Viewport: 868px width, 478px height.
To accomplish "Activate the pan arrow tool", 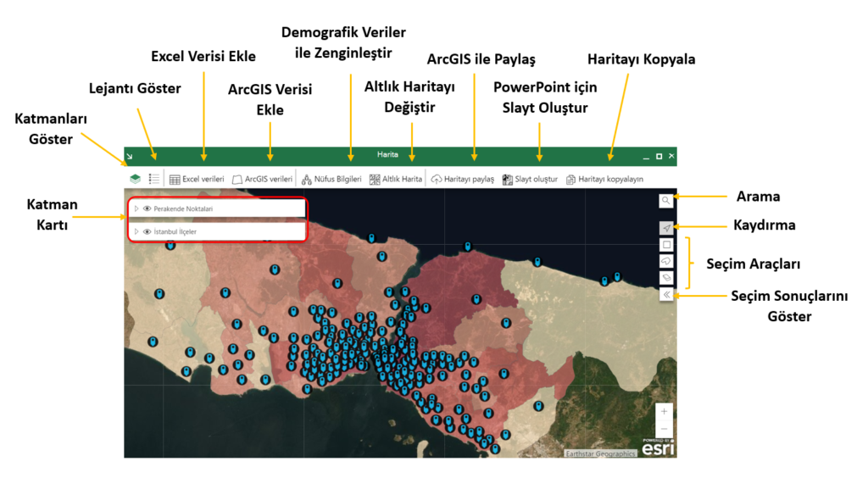I will [666, 228].
